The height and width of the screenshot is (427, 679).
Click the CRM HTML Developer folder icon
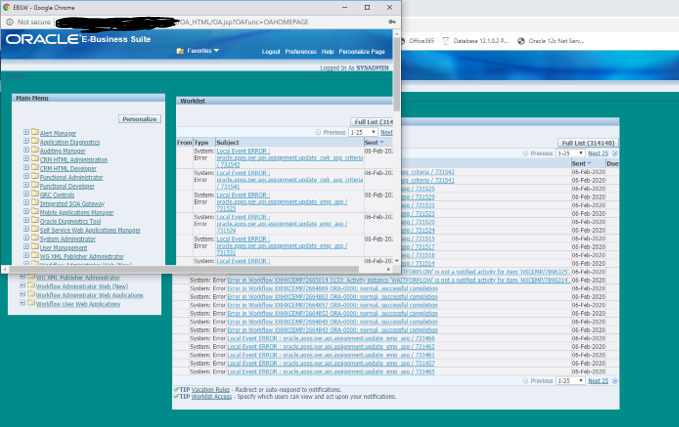[35, 167]
